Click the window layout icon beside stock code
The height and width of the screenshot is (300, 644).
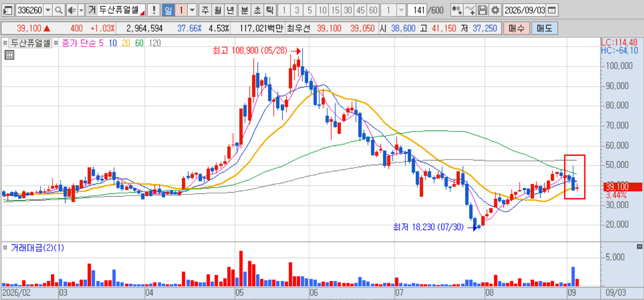tap(8, 10)
